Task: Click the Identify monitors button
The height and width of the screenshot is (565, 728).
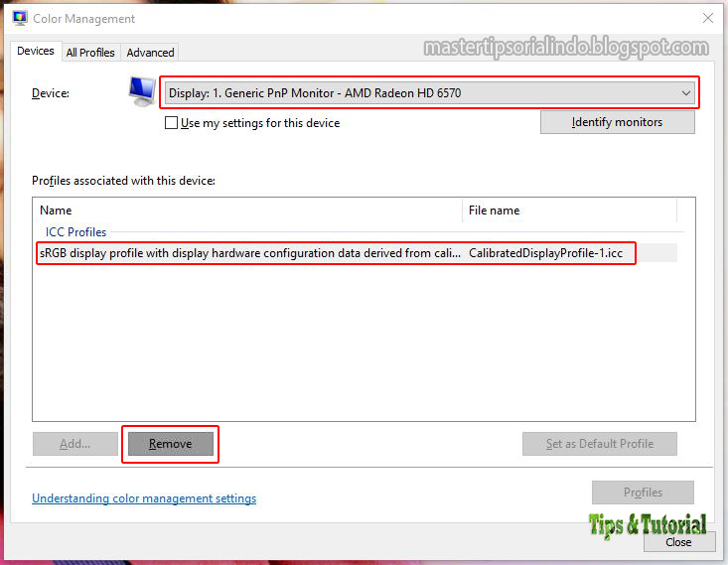Action: tap(618, 122)
